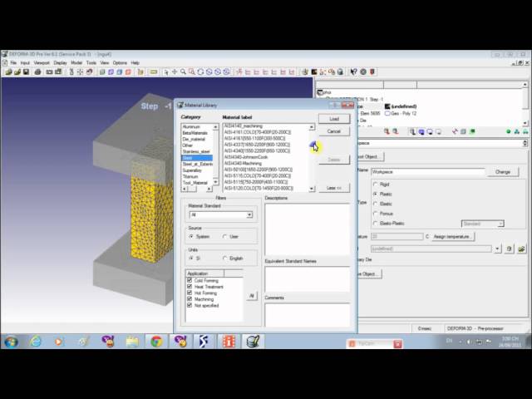This screenshot has width=532, height=399.
Task: Open the Display menu
Action: coord(60,63)
